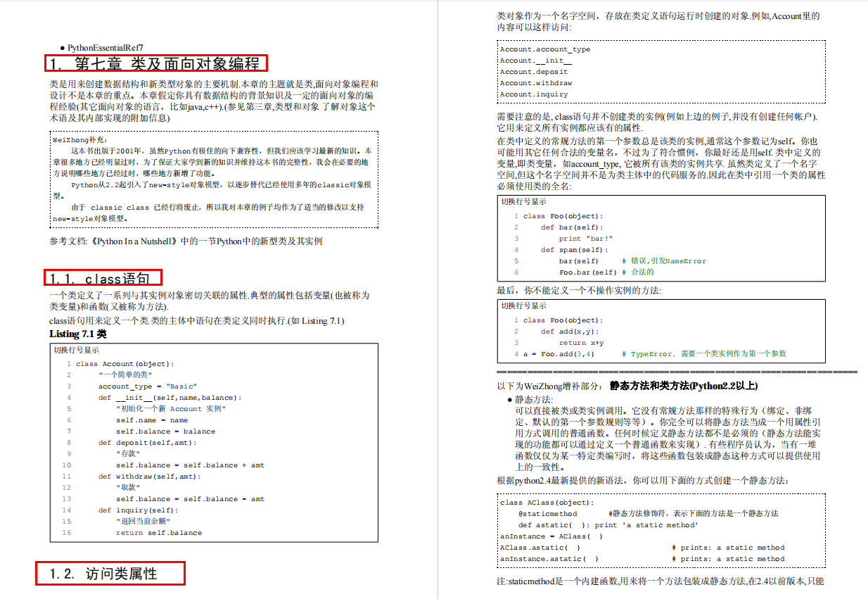Click the code line "def bar(self):"
868x599 pixels.
point(572,227)
